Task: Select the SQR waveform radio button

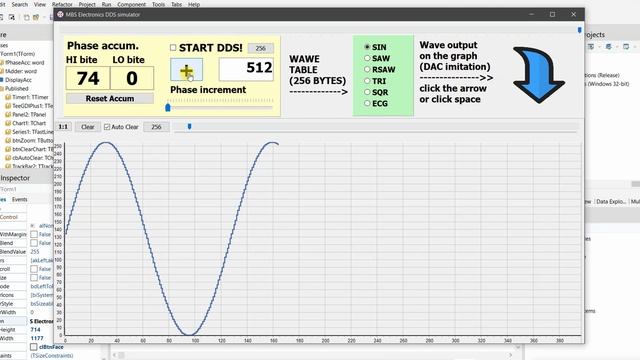Action: tap(367, 92)
